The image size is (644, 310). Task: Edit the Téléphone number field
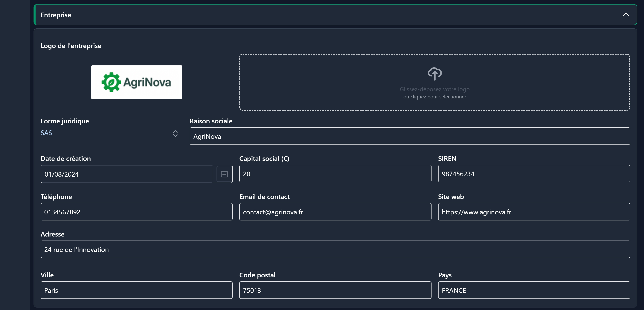point(136,212)
